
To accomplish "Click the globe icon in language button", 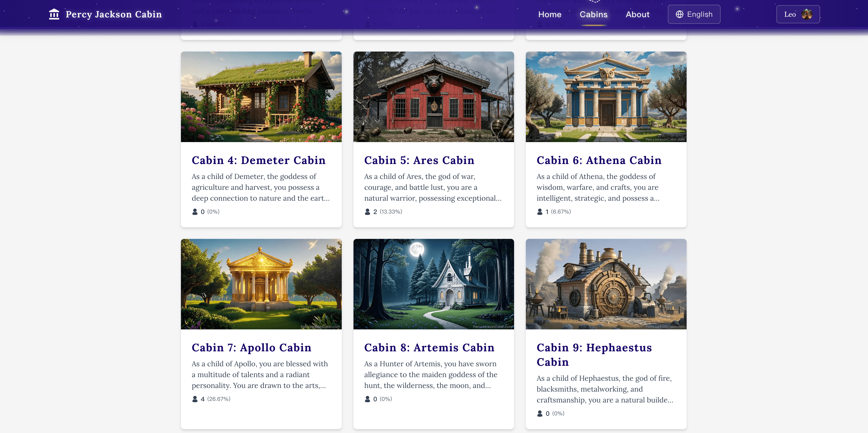I will tap(679, 14).
